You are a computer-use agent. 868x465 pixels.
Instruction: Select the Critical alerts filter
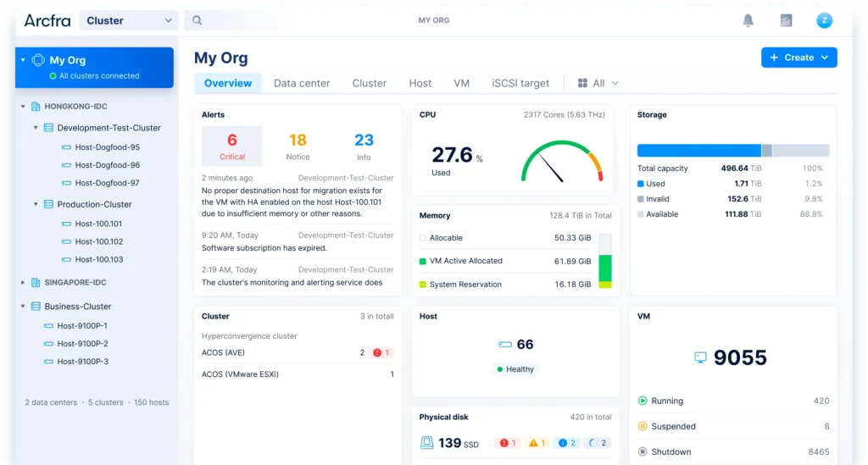pyautogui.click(x=231, y=146)
